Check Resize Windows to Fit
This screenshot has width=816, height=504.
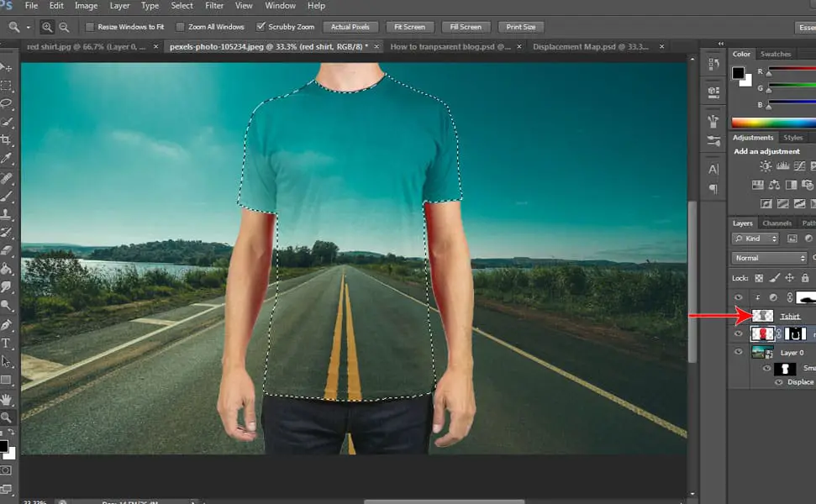[90, 26]
